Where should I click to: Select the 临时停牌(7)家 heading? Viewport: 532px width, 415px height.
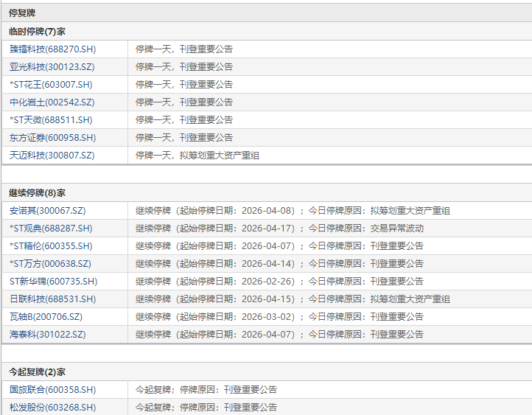point(37,32)
